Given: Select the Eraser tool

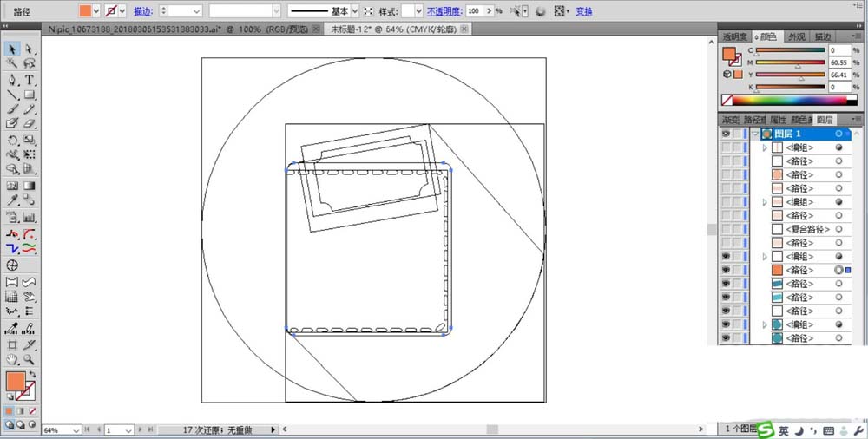Looking at the screenshot, I should tap(29, 123).
